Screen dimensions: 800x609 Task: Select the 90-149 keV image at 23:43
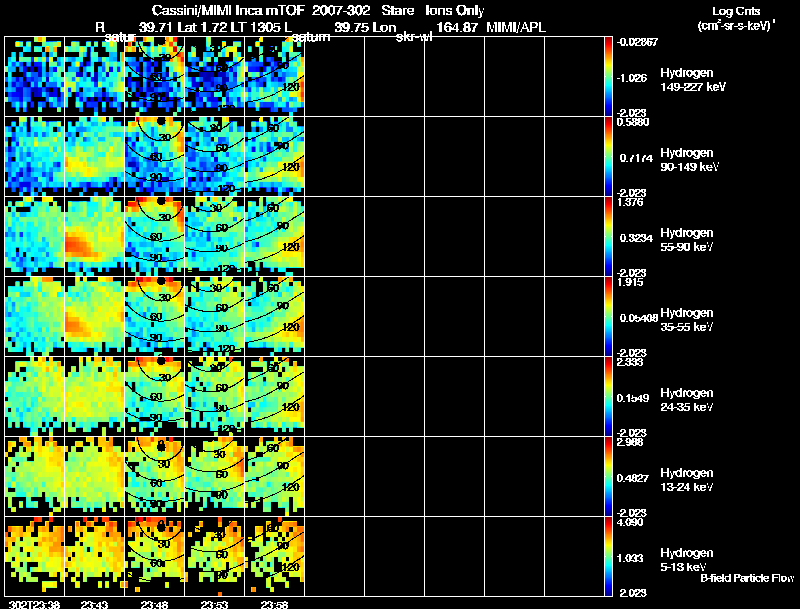[94, 157]
